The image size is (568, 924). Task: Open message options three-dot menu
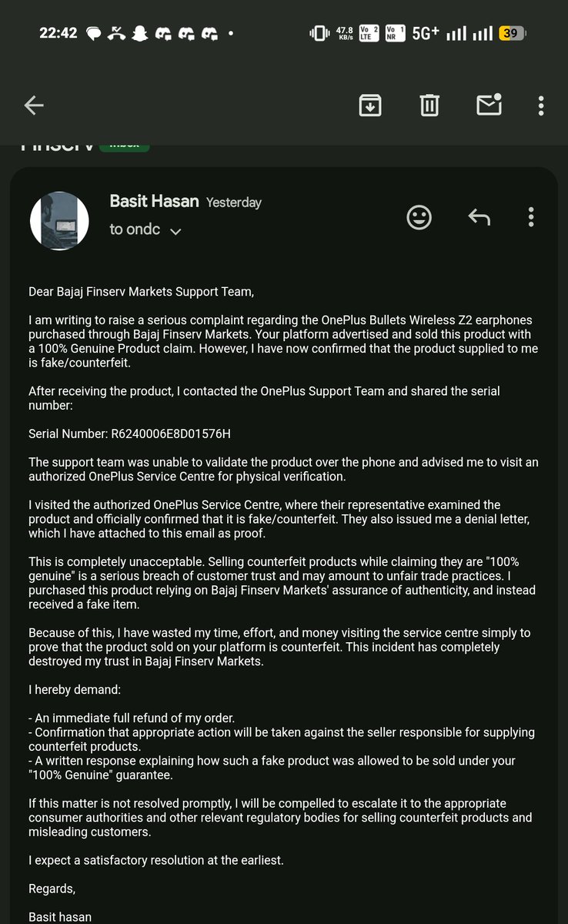coord(531,217)
